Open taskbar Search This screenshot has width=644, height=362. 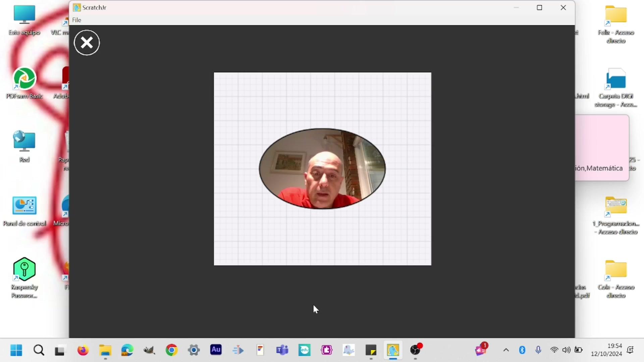(x=39, y=350)
